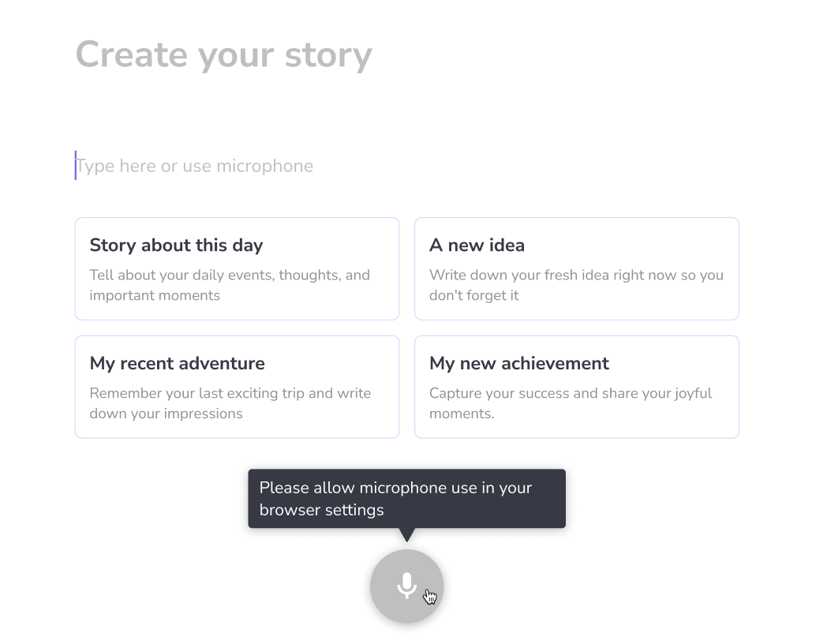Open the "My new achievement" story card
This screenshot has height=644, width=827.
[576, 387]
